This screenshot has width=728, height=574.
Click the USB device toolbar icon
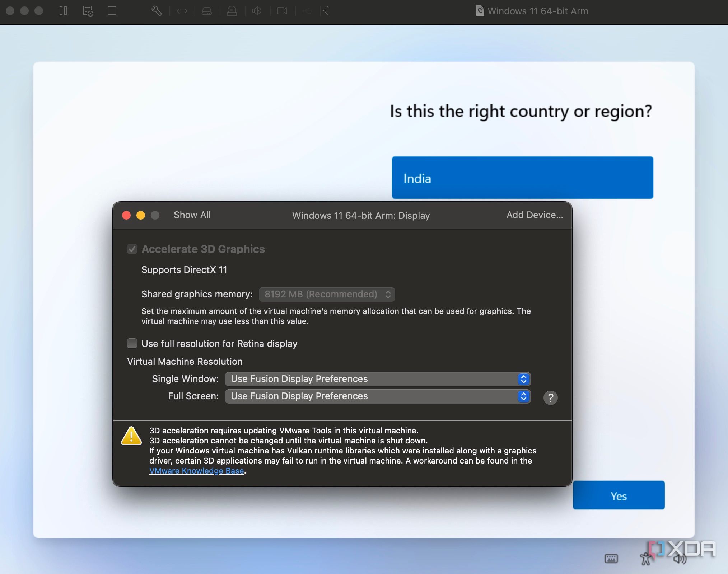(x=307, y=11)
